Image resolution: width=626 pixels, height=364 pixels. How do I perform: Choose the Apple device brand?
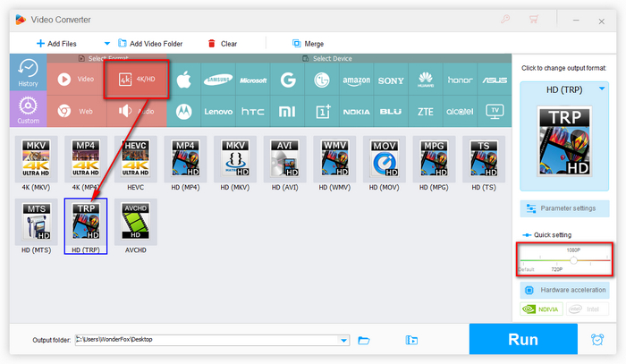tap(183, 80)
